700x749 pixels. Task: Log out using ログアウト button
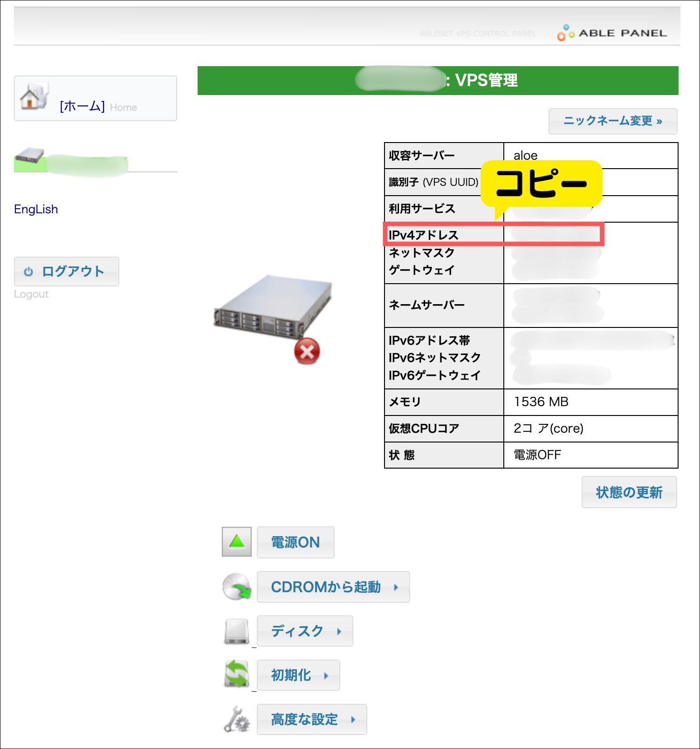[67, 272]
